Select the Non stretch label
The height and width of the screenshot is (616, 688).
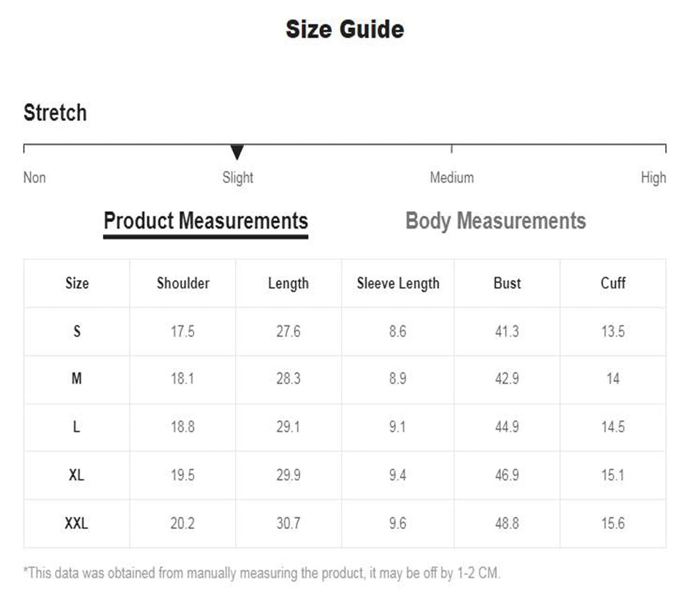coord(34,178)
